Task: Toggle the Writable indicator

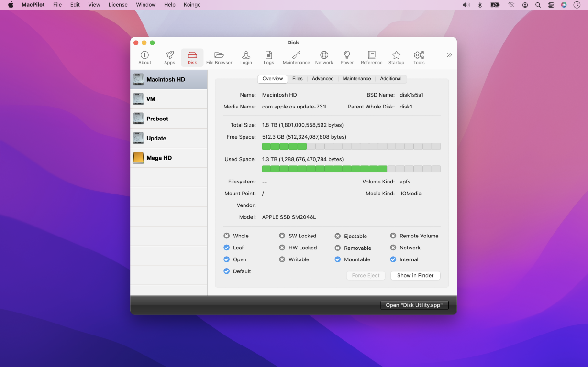Action: point(282,259)
